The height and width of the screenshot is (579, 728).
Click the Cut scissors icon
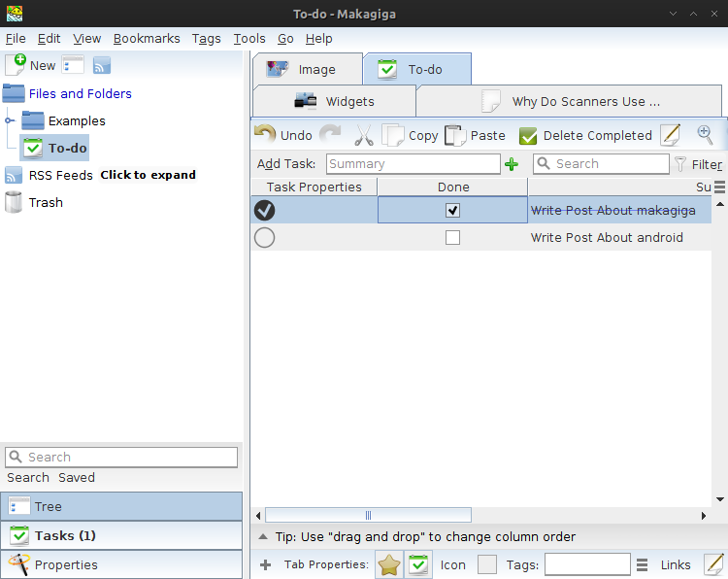coord(364,135)
